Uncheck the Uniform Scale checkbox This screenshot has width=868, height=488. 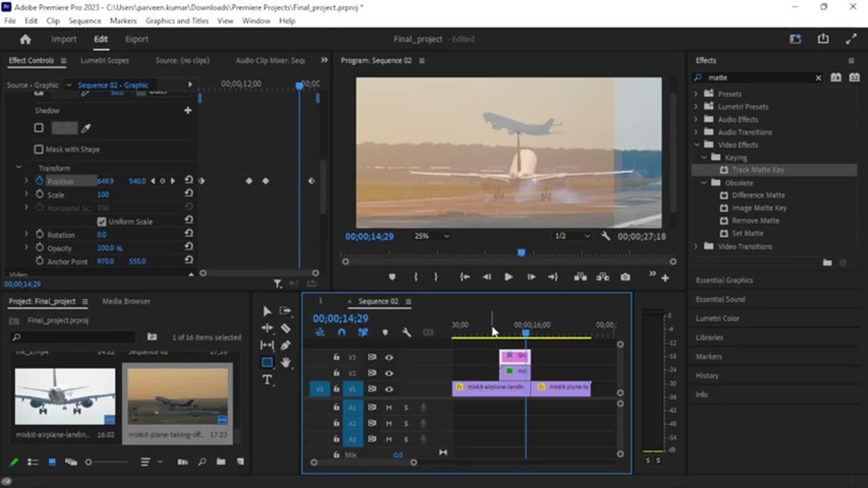pos(102,222)
